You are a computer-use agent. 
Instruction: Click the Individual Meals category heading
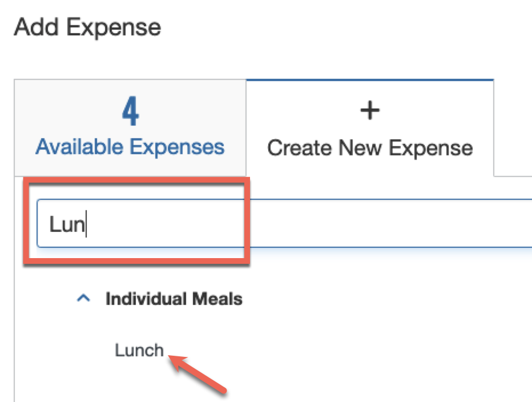174,299
